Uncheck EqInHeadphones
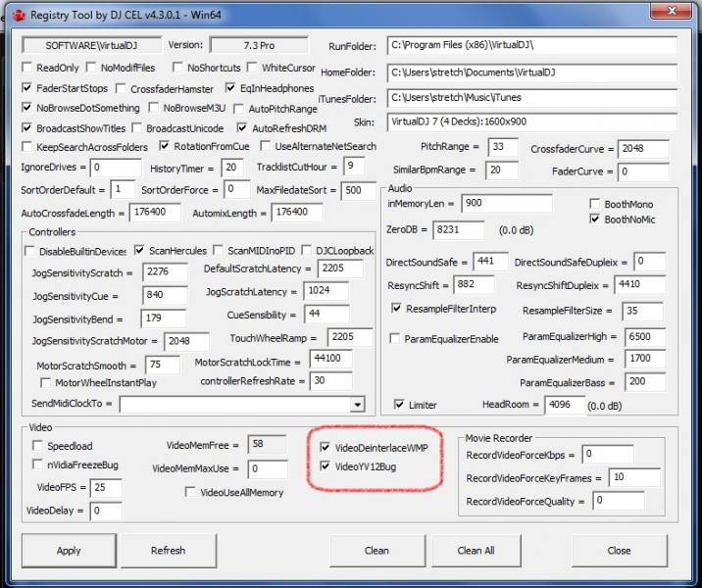 (x=230, y=87)
